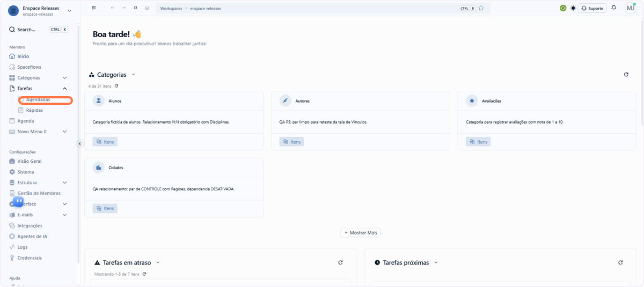This screenshot has height=287, width=644.
Task: Open the Autores category card title
Action: (302, 101)
